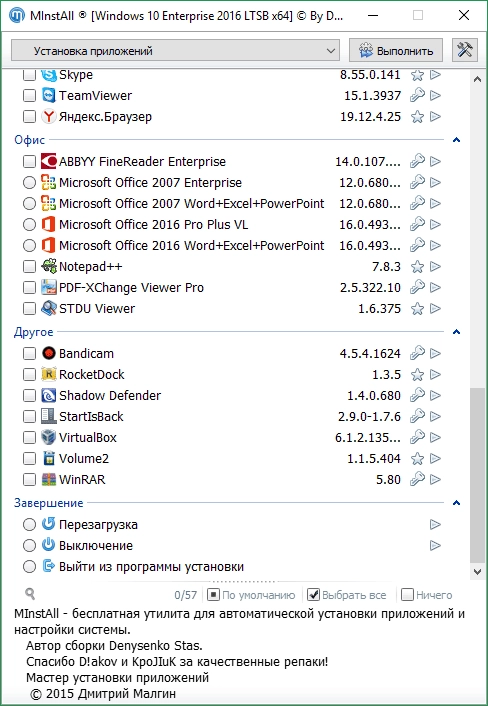The width and height of the screenshot is (488, 706).
Task: Click the scrollbar up arrow
Action: coord(477,79)
